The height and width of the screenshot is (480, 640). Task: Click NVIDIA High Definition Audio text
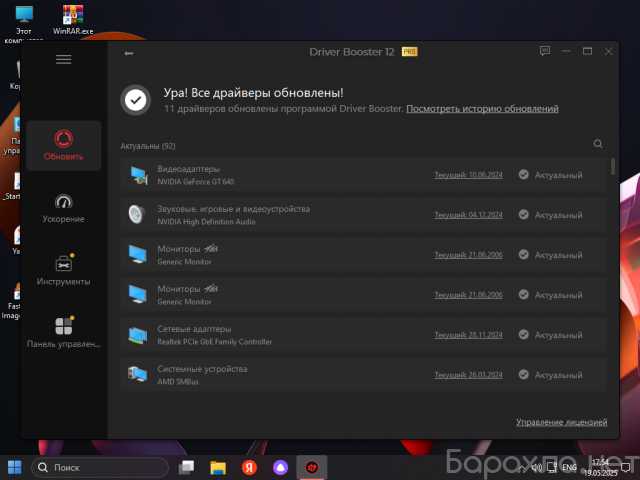click(x=207, y=222)
